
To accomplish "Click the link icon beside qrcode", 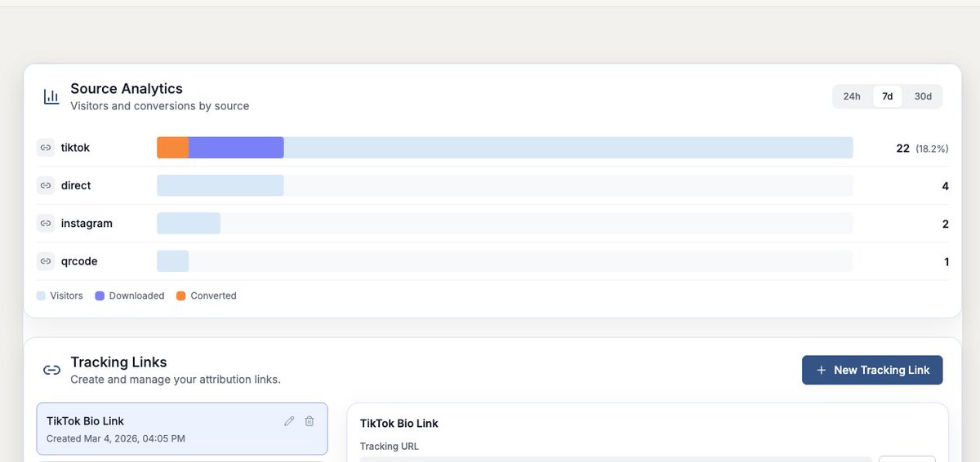I will (46, 261).
